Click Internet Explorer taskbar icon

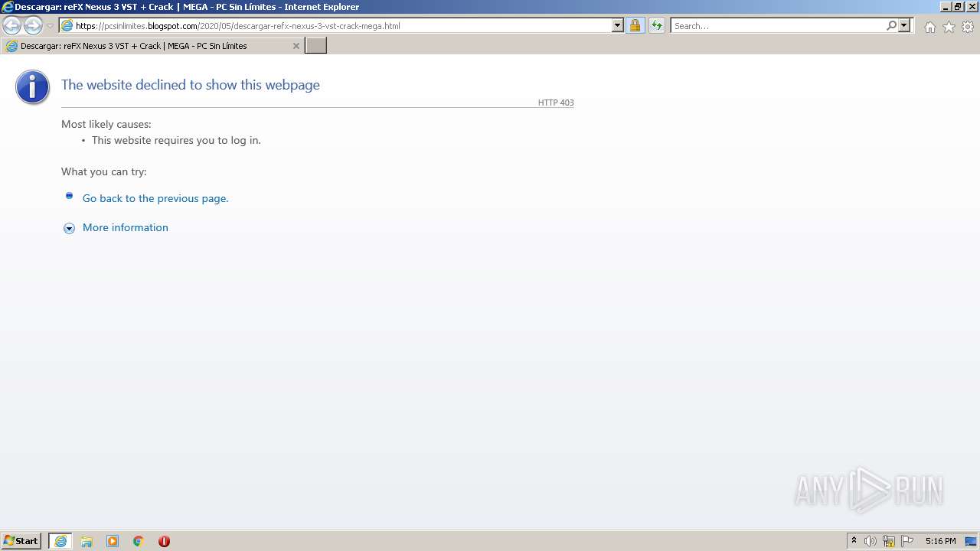click(x=60, y=541)
